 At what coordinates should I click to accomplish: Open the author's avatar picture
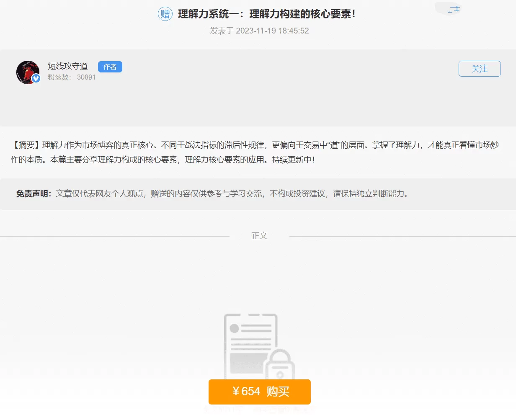click(28, 72)
